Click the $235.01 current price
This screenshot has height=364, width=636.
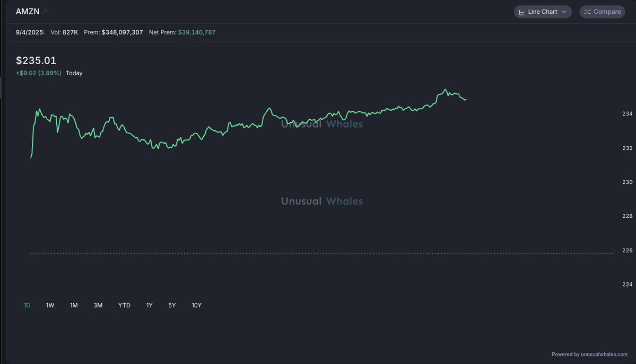[x=36, y=60]
